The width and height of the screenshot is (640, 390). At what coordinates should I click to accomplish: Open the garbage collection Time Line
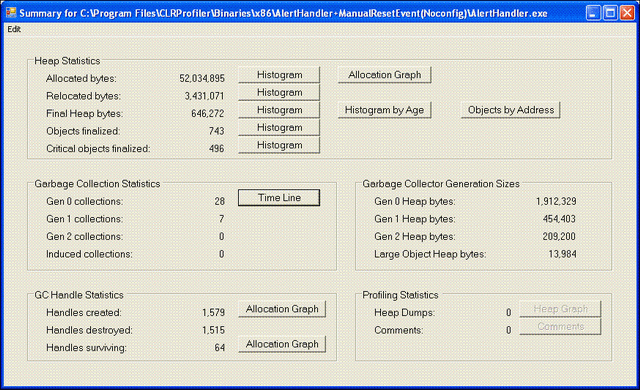click(279, 198)
